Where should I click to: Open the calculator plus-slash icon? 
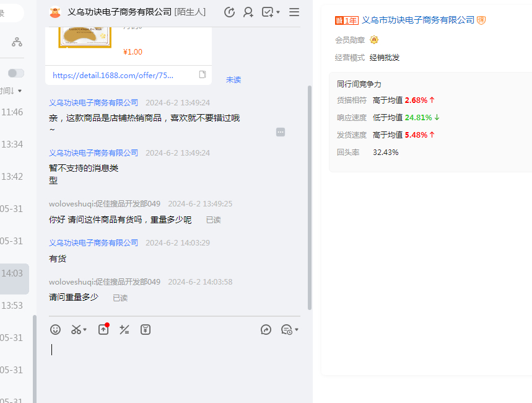coord(124,330)
